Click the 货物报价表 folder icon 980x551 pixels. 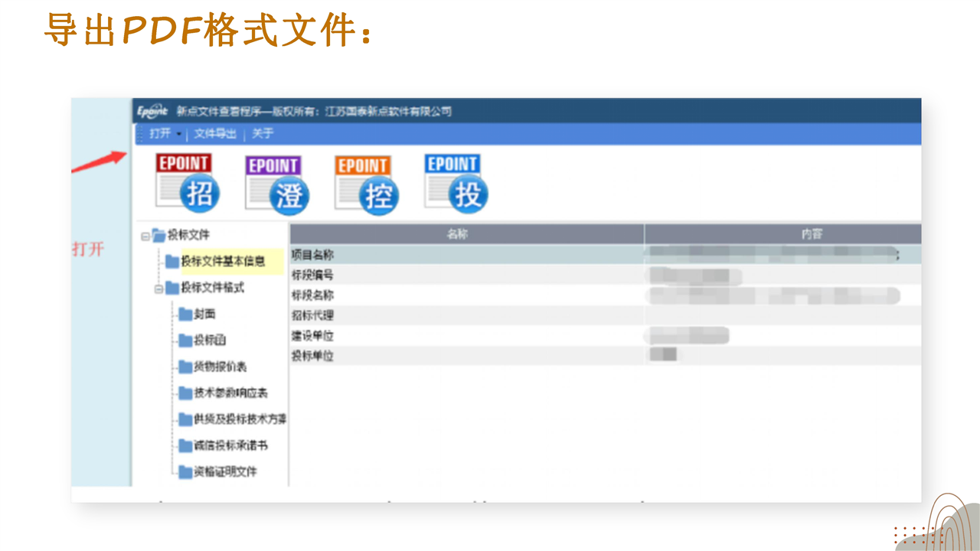(185, 367)
